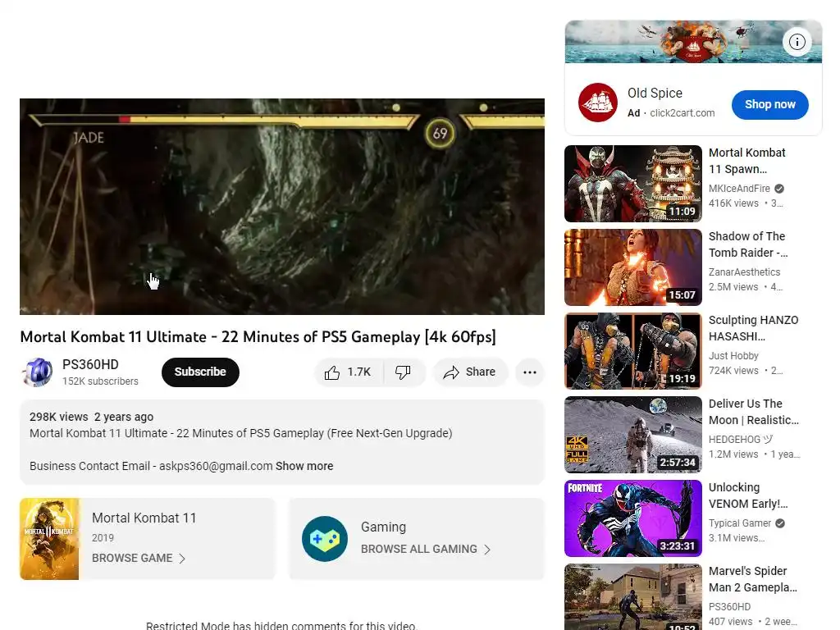Screen dimensions: 840x630
Task: Open the ad info icon
Action: pos(797,42)
